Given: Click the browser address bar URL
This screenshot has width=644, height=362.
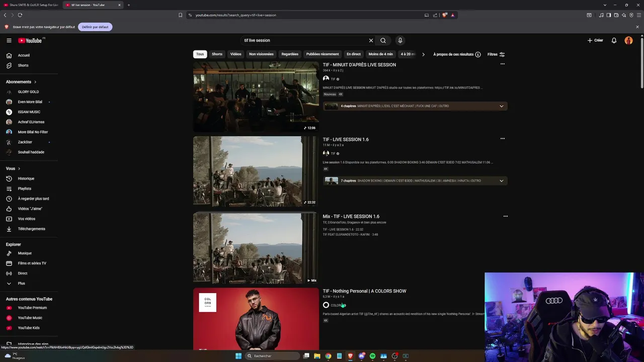Looking at the screenshot, I should (x=235, y=15).
